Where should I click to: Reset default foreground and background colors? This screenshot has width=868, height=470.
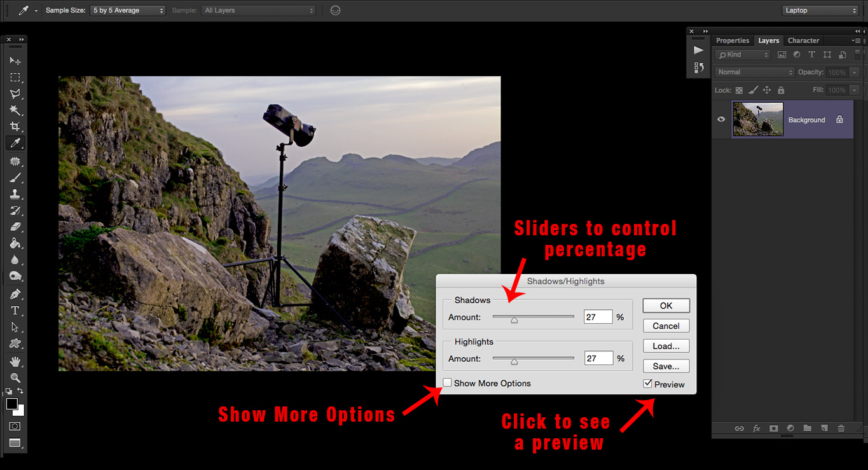point(9,391)
